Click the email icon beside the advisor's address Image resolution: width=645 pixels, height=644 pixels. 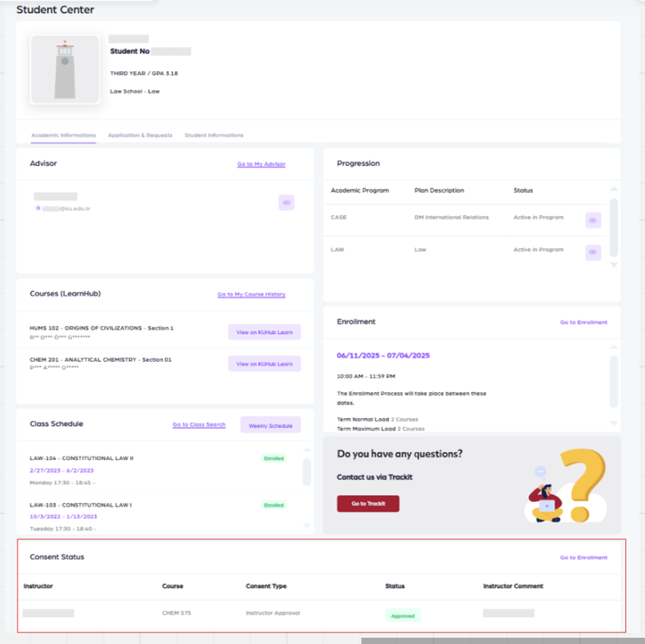click(x=38, y=208)
